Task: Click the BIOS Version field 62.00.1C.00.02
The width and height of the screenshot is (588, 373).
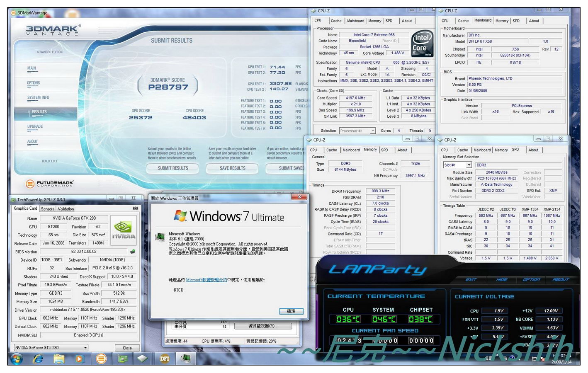Action: pos(84,252)
